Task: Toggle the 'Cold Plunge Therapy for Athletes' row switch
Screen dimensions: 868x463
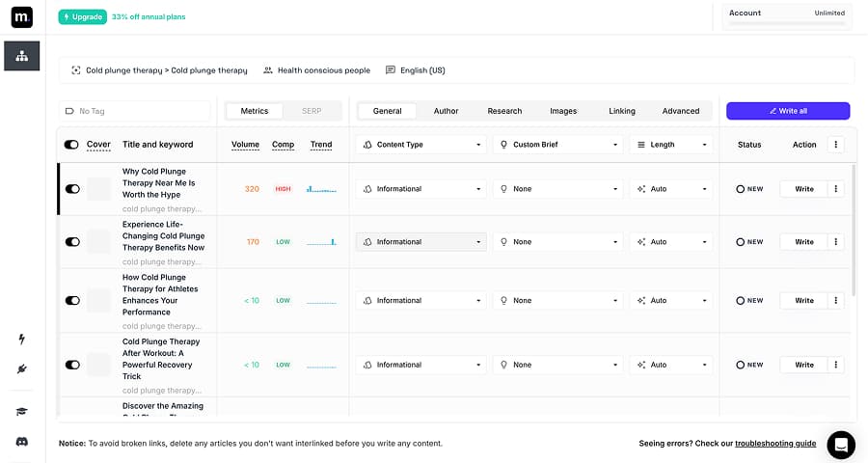Action: coord(72,301)
